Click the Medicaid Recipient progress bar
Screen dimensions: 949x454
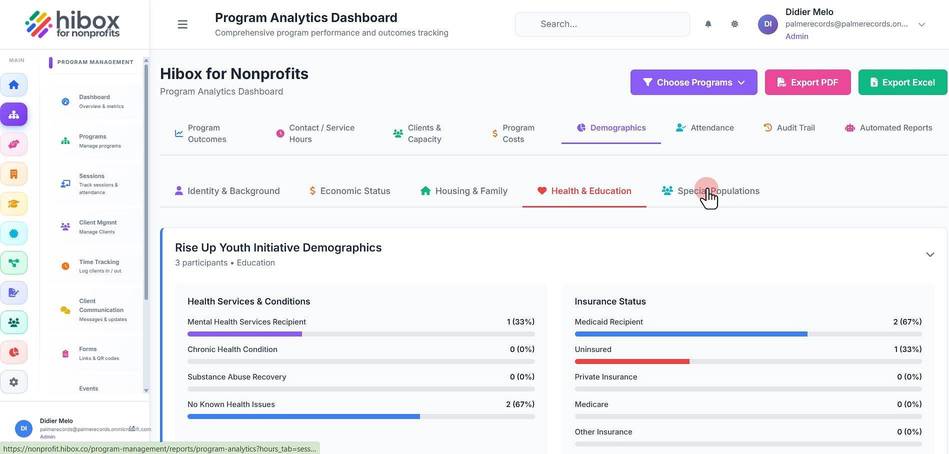pos(748,334)
